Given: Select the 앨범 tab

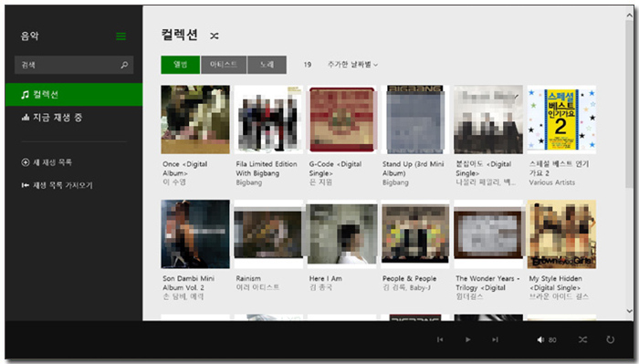Looking at the screenshot, I should pyautogui.click(x=181, y=65).
